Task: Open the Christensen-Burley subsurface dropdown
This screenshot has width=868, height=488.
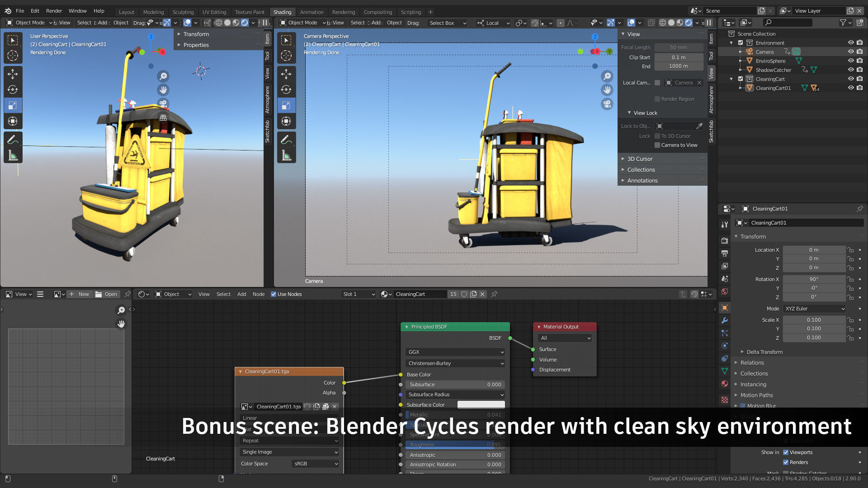Action: coord(455,363)
